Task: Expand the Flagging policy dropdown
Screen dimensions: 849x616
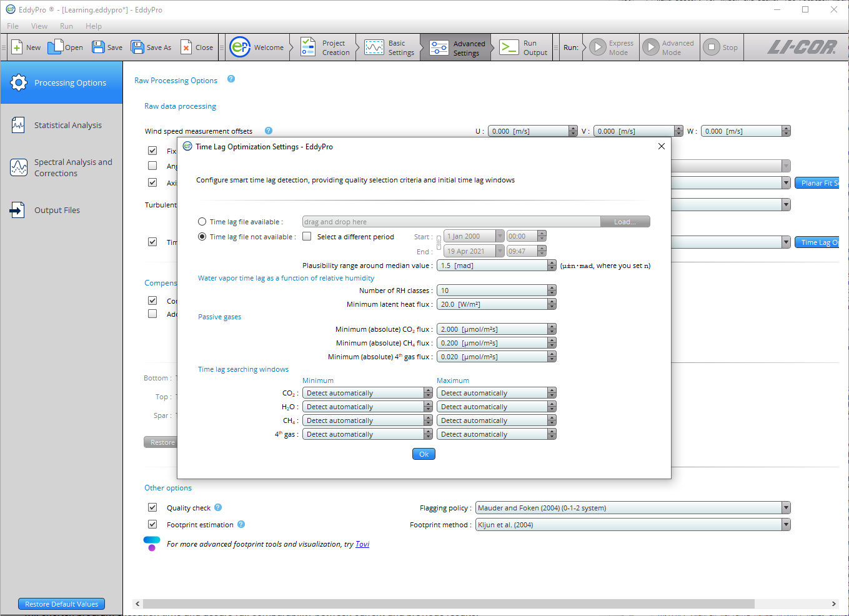Action: click(786, 508)
